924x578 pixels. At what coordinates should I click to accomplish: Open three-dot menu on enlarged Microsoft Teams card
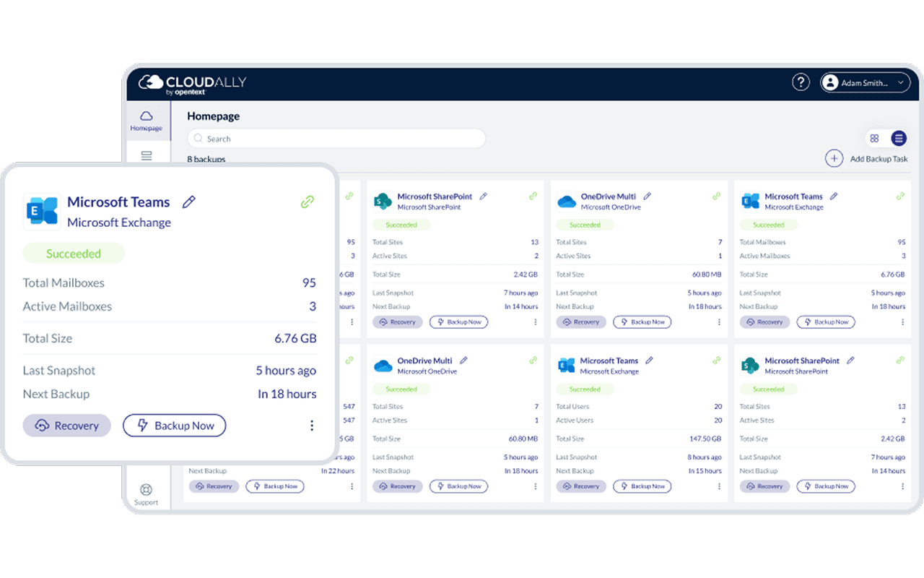[x=312, y=426]
